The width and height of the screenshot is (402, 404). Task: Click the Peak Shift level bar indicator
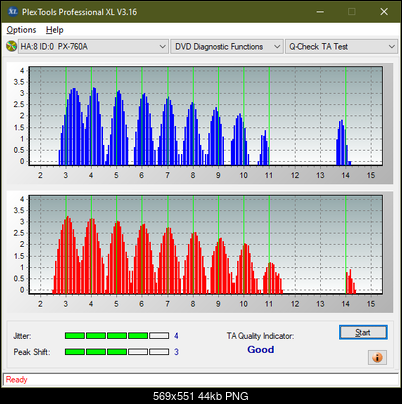point(117,352)
